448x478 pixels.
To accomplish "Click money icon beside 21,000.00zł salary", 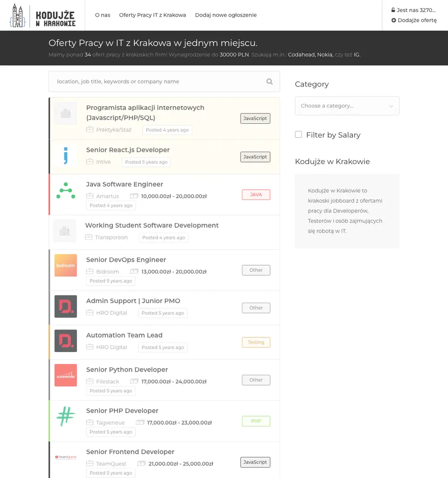I will click(141, 464).
